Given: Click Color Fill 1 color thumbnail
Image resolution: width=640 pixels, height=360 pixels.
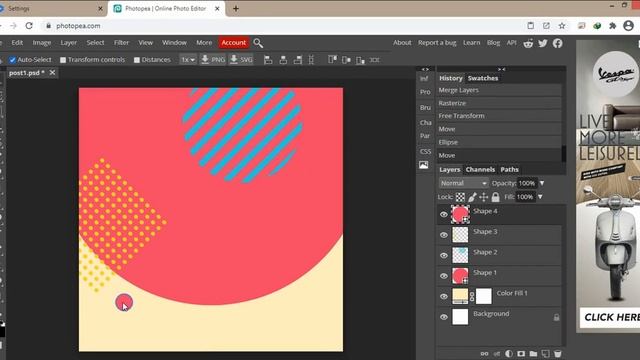Looking at the screenshot, I should [460, 296].
